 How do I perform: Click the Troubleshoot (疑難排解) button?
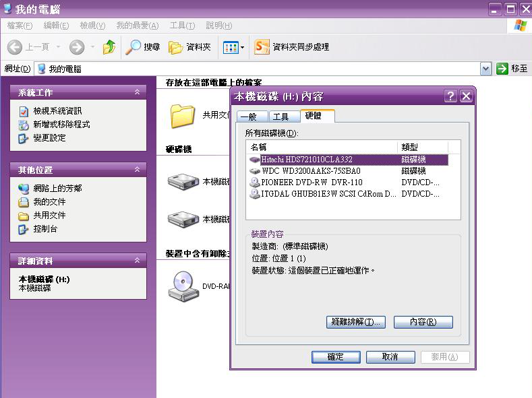tap(355, 322)
